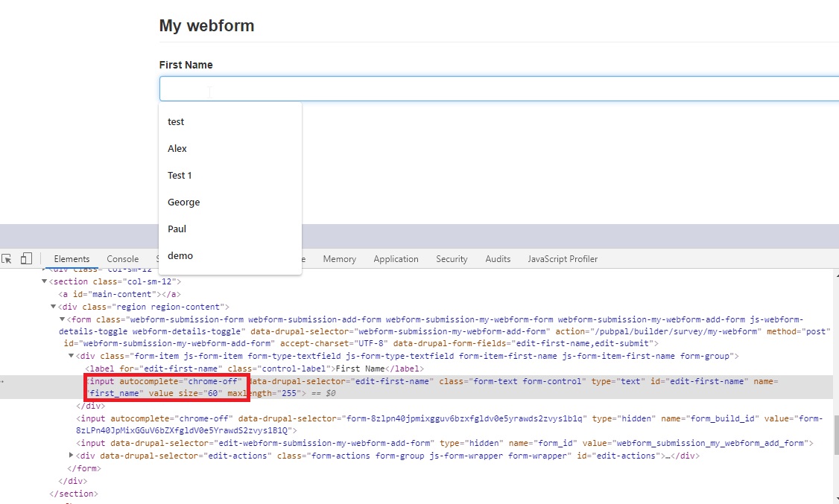Screen dimensions: 839x504
Task: Click the 'First Name' field label
Action: coord(186,65)
